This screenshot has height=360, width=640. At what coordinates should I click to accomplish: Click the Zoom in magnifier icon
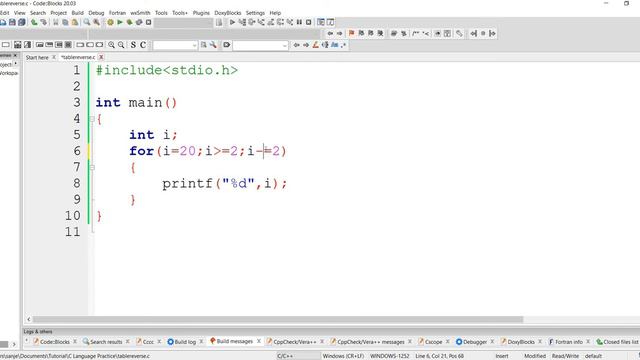click(111, 45)
